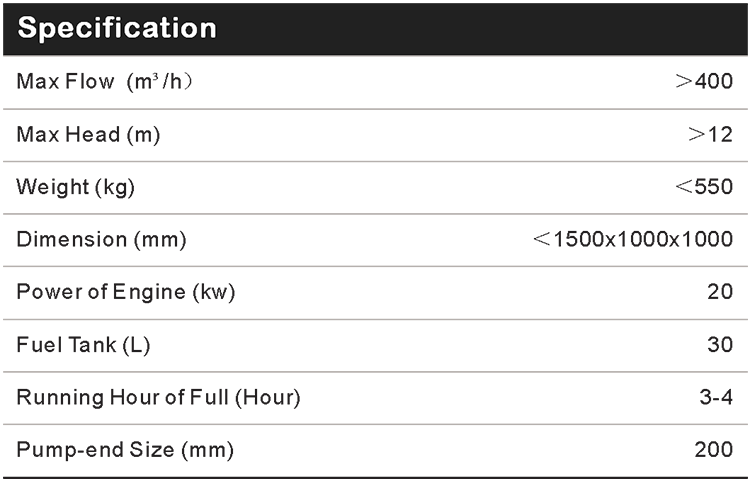Screen dimensions: 750x481
Task: Select the Weight (kg) row label
Action: tap(81, 186)
